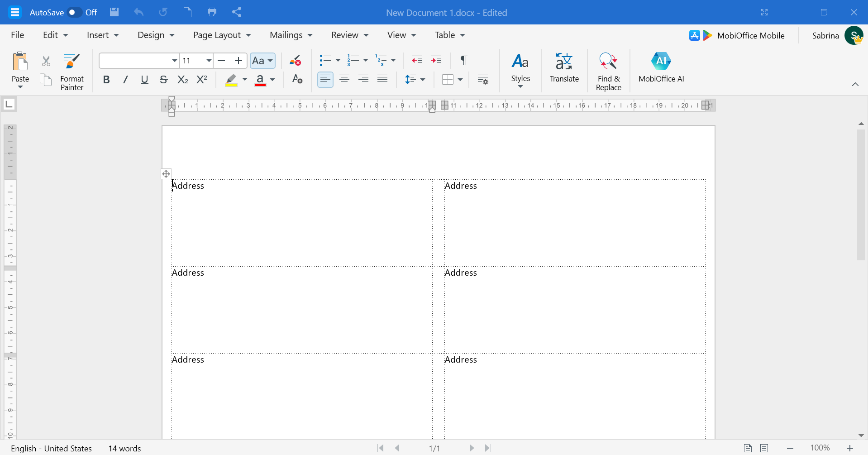Click English - United States language
This screenshot has height=455, width=868.
click(x=51, y=449)
